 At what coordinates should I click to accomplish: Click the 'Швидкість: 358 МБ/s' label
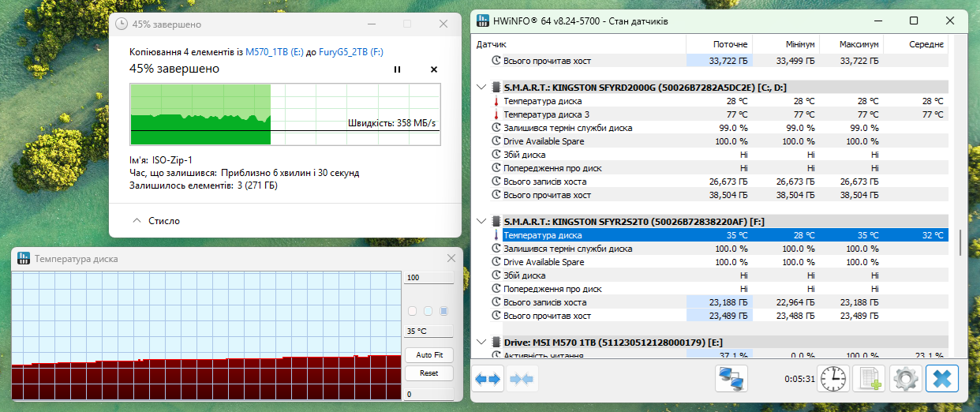point(392,123)
